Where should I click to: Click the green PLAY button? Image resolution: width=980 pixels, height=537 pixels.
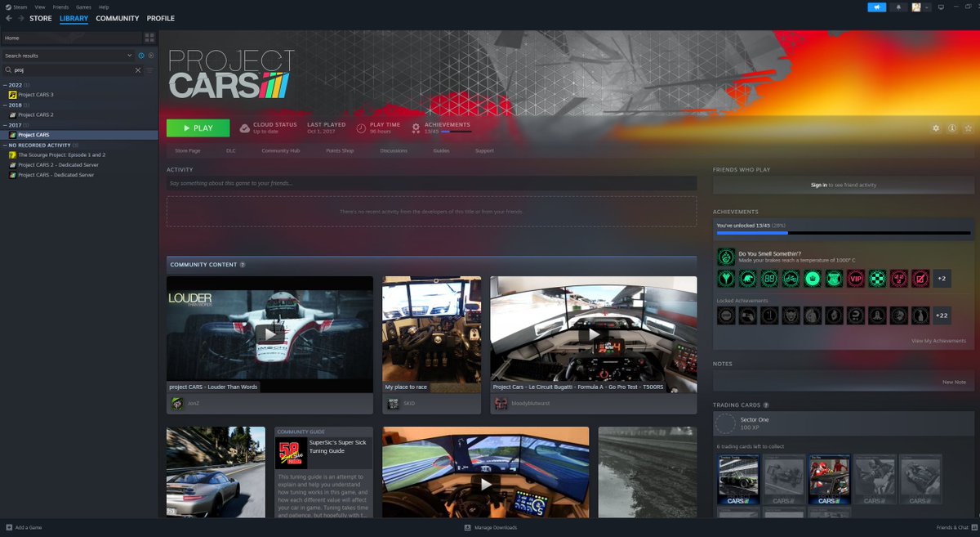[198, 128]
